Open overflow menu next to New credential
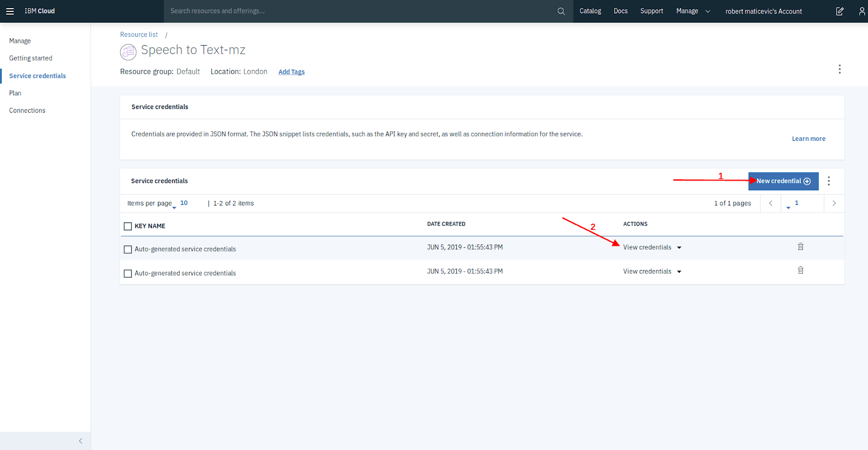 click(828, 181)
